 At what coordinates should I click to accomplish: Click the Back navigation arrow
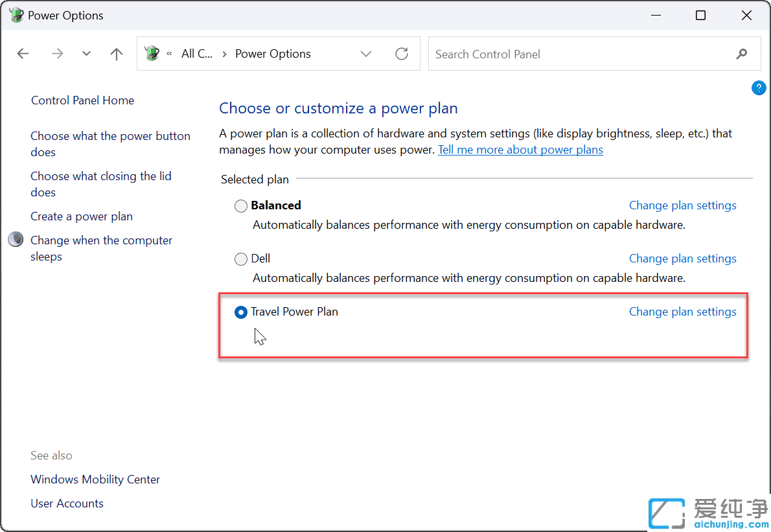(x=23, y=54)
